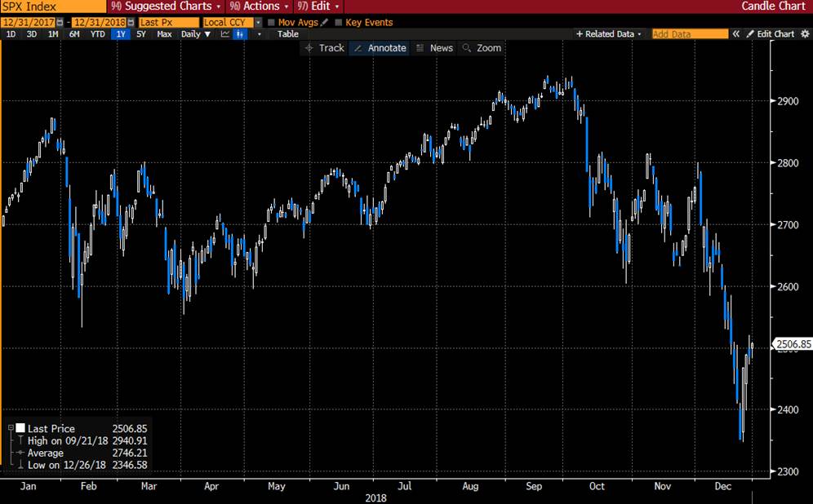Screen dimensions: 813x504
Task: Enable the Mov Avgs checkbox
Action: 271,23
